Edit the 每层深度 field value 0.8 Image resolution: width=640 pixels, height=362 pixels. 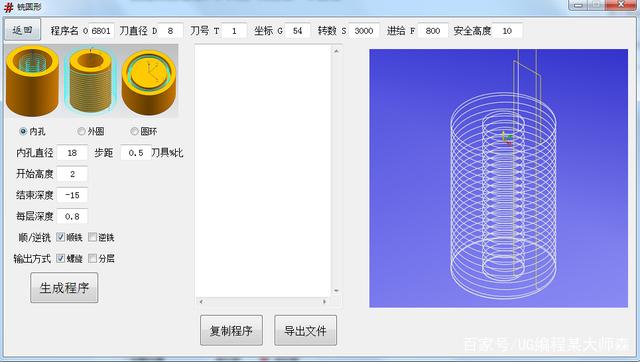(x=72, y=216)
